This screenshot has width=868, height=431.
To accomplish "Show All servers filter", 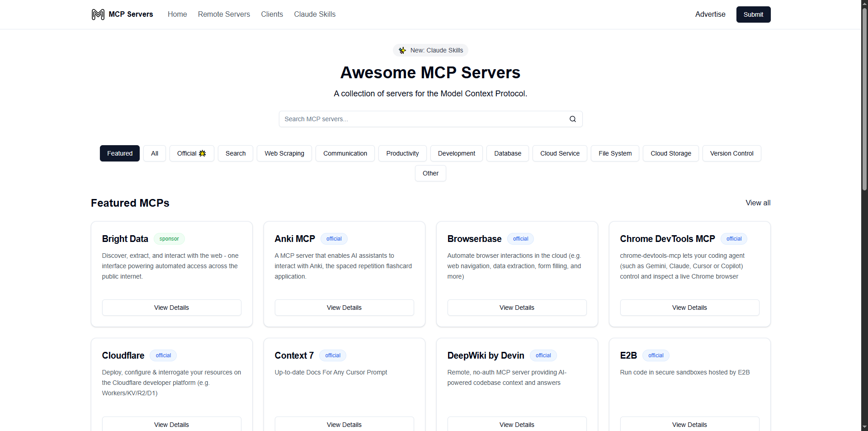I will click(155, 153).
